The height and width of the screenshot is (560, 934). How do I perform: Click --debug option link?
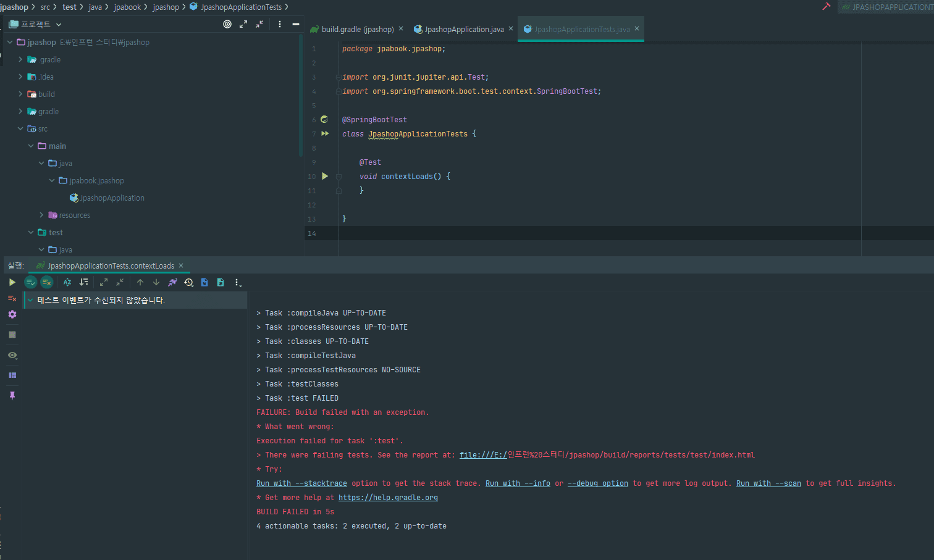pyautogui.click(x=598, y=483)
